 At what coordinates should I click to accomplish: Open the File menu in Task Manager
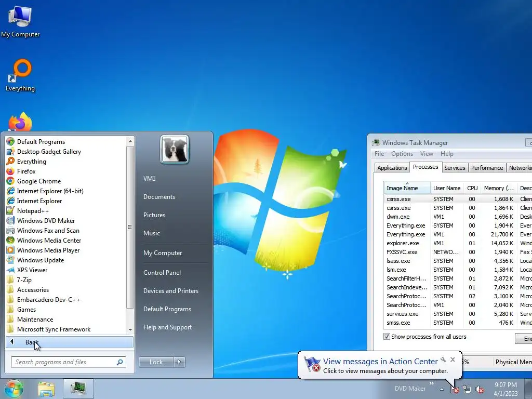[379, 154]
